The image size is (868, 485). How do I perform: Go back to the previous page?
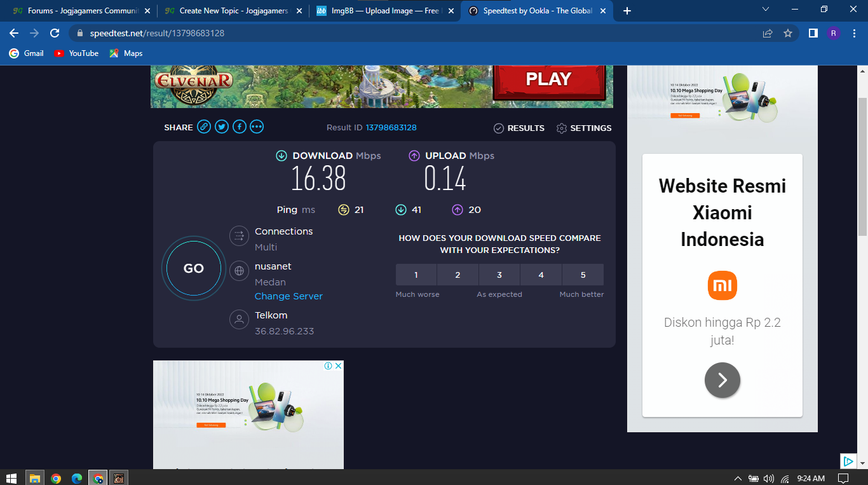[14, 33]
